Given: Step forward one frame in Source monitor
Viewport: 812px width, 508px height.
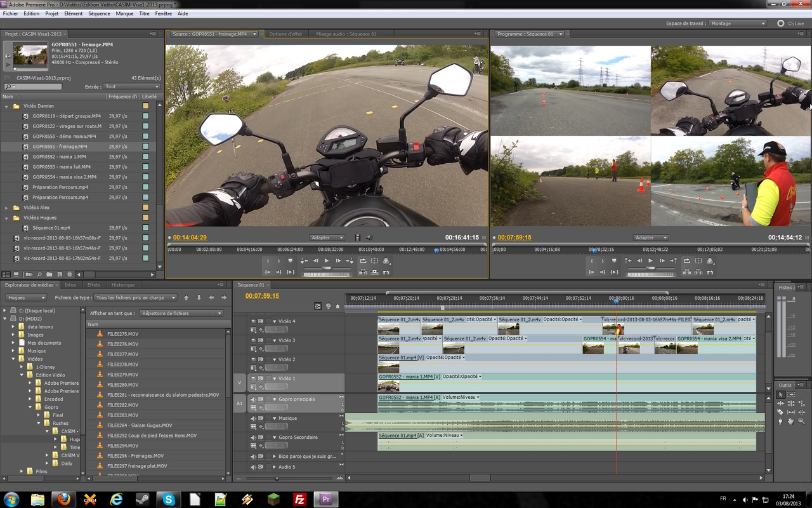Looking at the screenshot, I should pyautogui.click(x=338, y=260).
